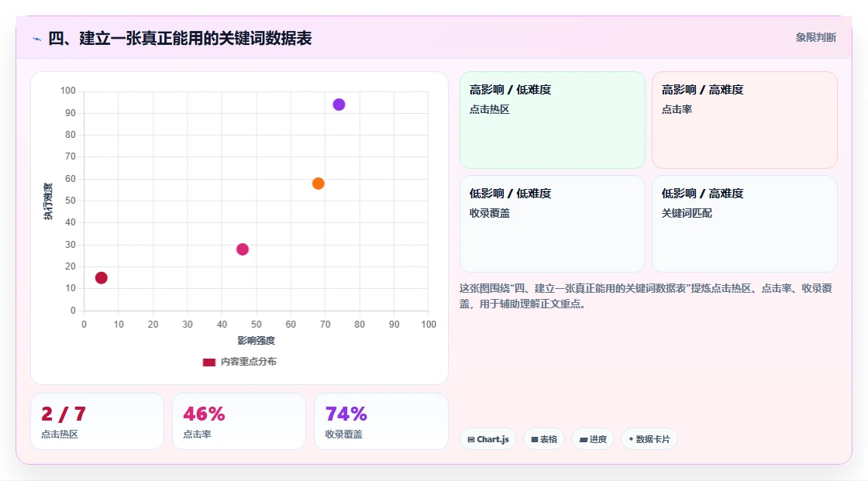868x481 pixels.
Task: Click the 74% stat value
Action: pyautogui.click(x=346, y=414)
